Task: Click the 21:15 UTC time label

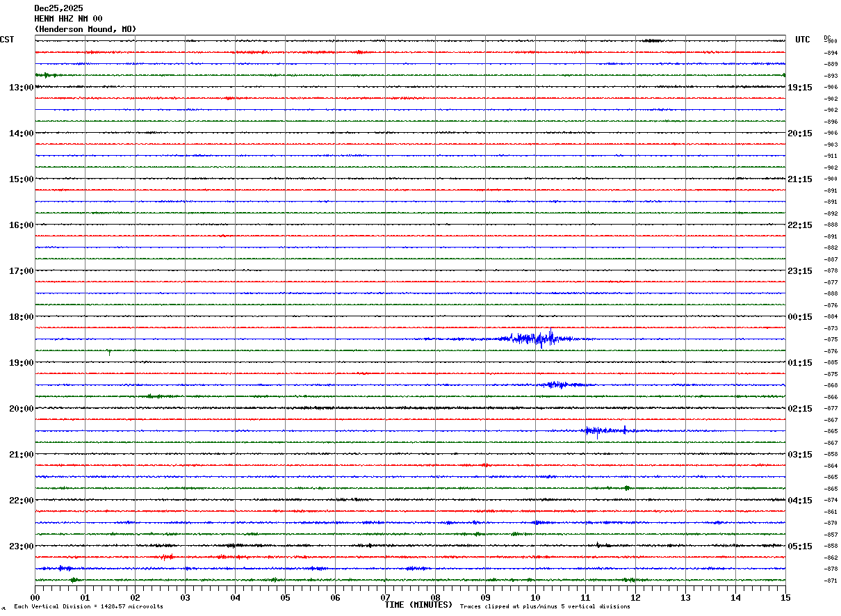Action: click(799, 179)
